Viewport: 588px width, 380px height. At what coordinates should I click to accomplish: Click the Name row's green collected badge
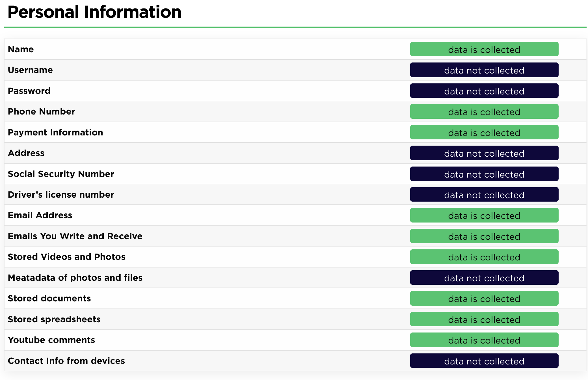tap(484, 49)
